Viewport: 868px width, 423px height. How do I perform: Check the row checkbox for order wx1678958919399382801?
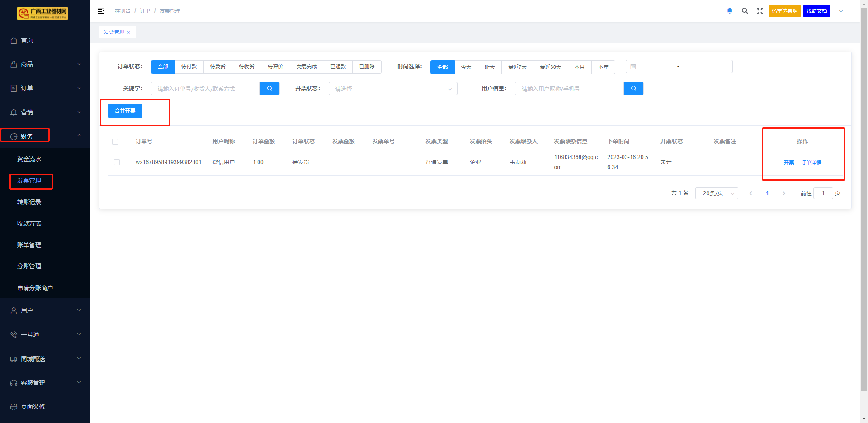pyautogui.click(x=117, y=162)
